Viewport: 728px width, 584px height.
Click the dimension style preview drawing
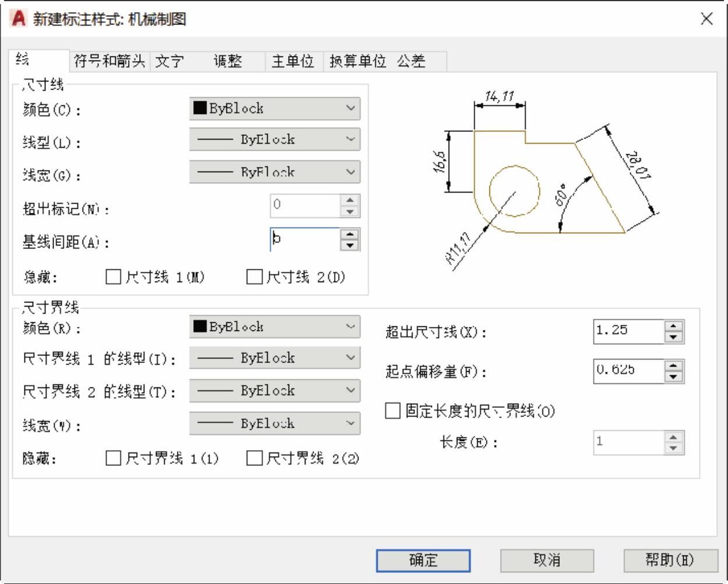545,180
